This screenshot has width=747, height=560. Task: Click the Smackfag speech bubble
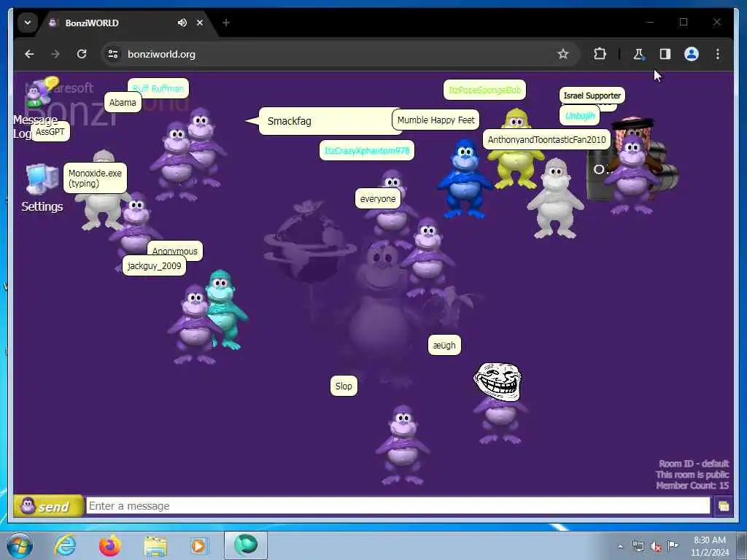pos(330,121)
